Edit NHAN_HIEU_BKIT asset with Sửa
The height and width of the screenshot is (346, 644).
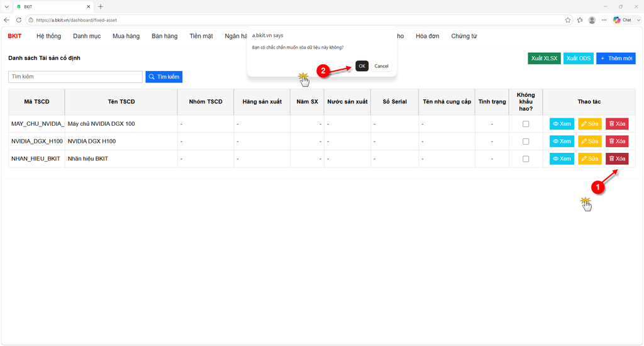coord(590,159)
